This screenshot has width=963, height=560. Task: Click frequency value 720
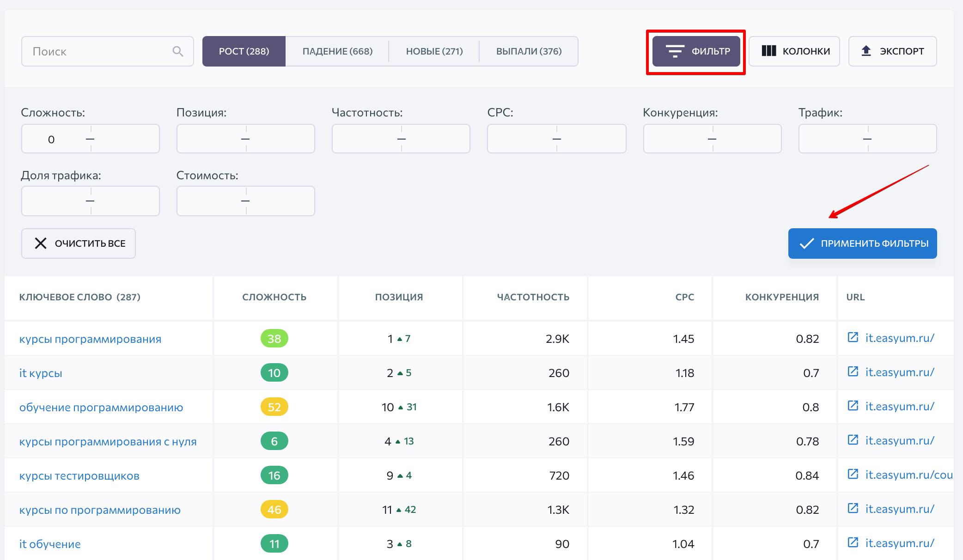pyautogui.click(x=559, y=475)
